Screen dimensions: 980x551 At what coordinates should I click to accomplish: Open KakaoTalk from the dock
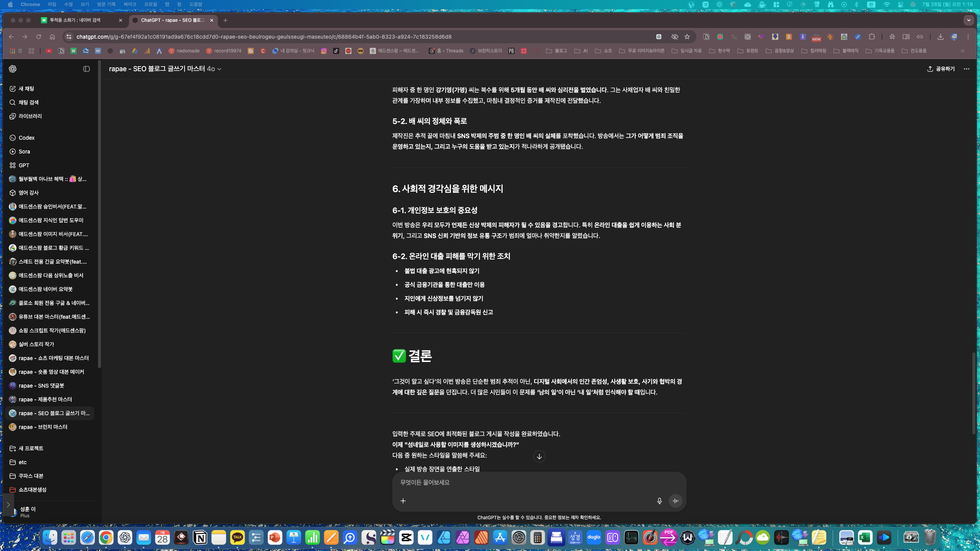[x=237, y=538]
